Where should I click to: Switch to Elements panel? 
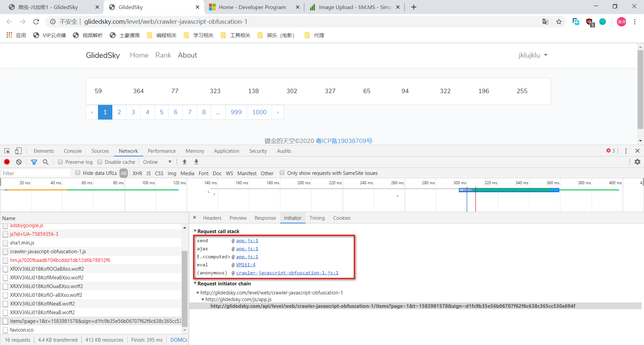coord(44,151)
